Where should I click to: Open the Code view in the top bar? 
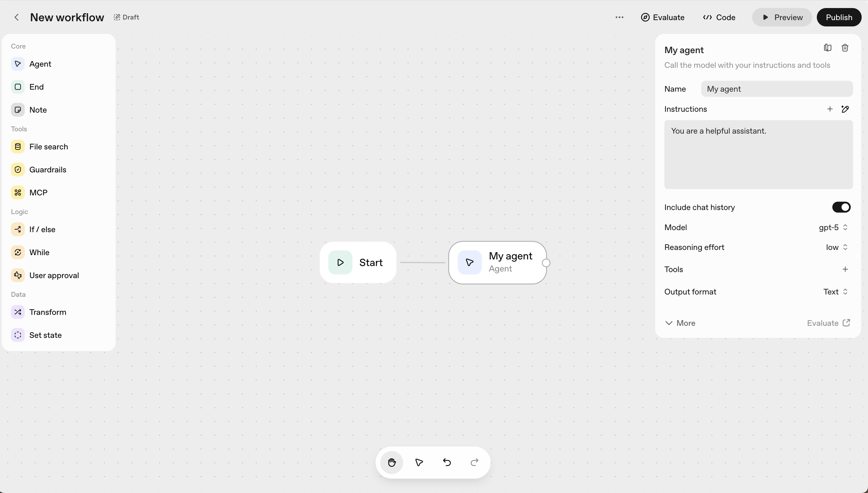point(719,17)
